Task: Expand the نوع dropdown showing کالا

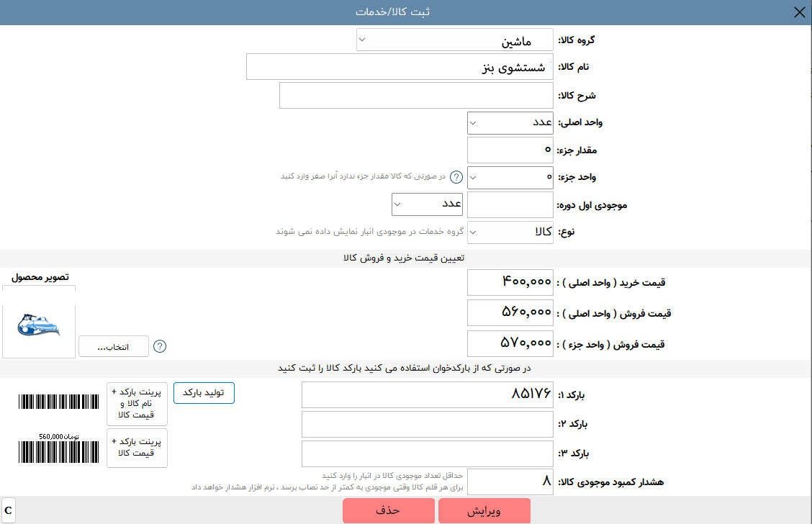Action: [x=510, y=232]
